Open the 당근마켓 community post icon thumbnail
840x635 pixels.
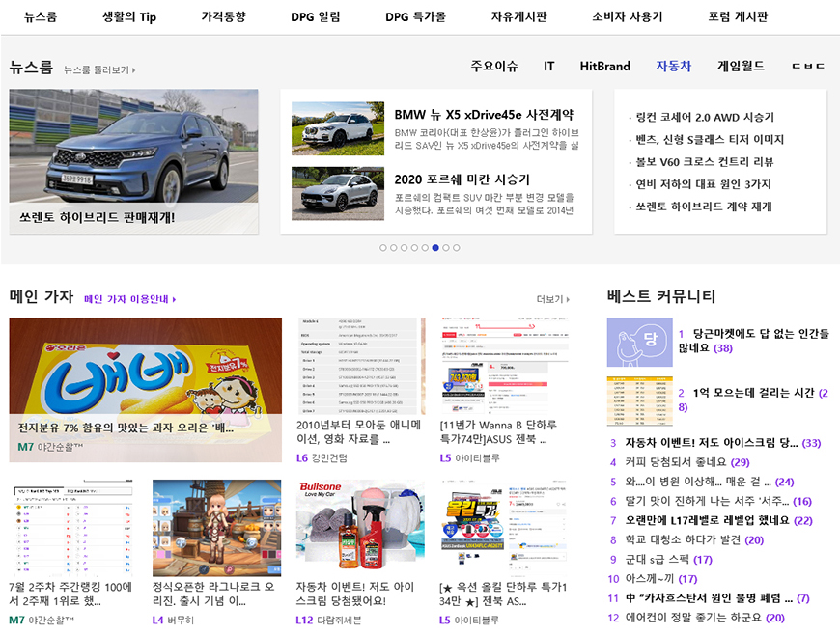[639, 343]
